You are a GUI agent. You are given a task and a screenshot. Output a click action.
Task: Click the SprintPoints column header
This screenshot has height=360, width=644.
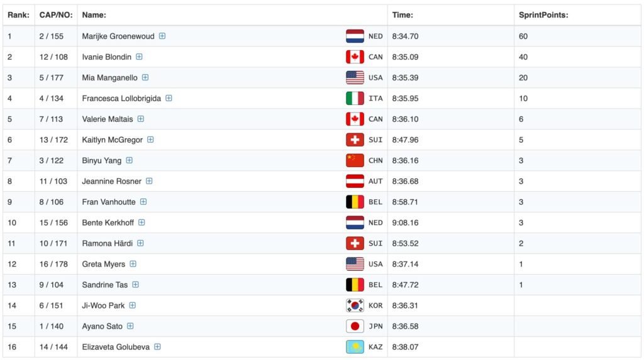pos(543,15)
